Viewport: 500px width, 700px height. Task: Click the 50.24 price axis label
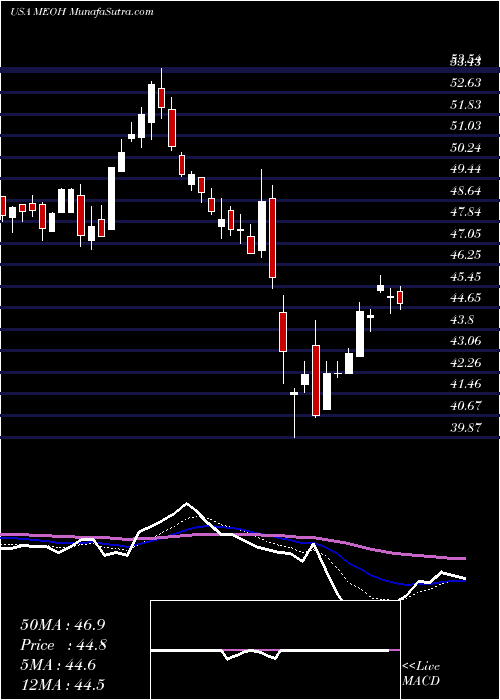click(466, 148)
